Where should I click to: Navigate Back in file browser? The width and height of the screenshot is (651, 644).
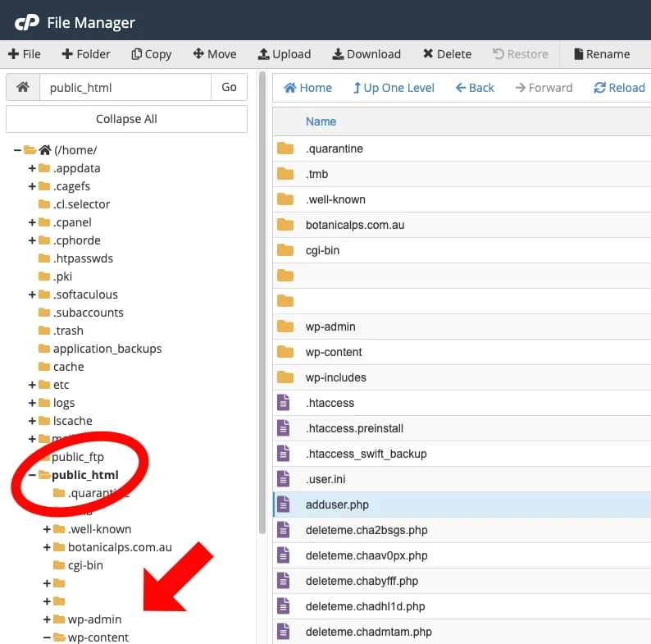[475, 88]
